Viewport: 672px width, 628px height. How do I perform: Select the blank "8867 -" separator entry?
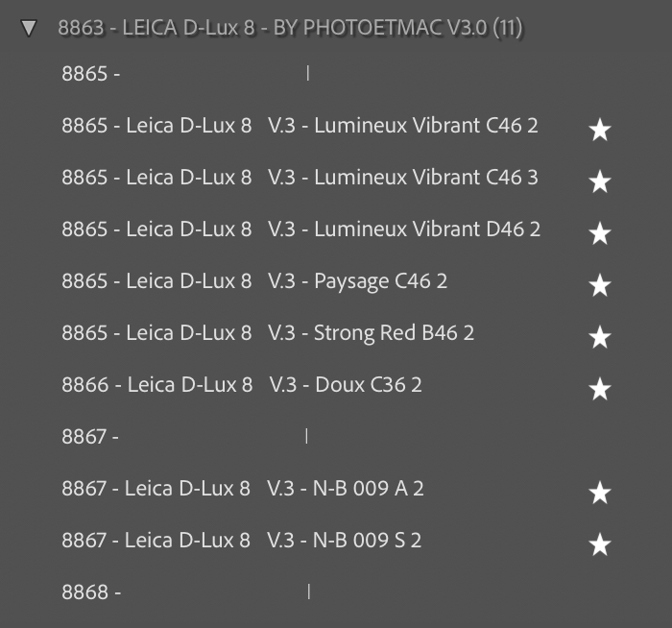tap(90, 437)
